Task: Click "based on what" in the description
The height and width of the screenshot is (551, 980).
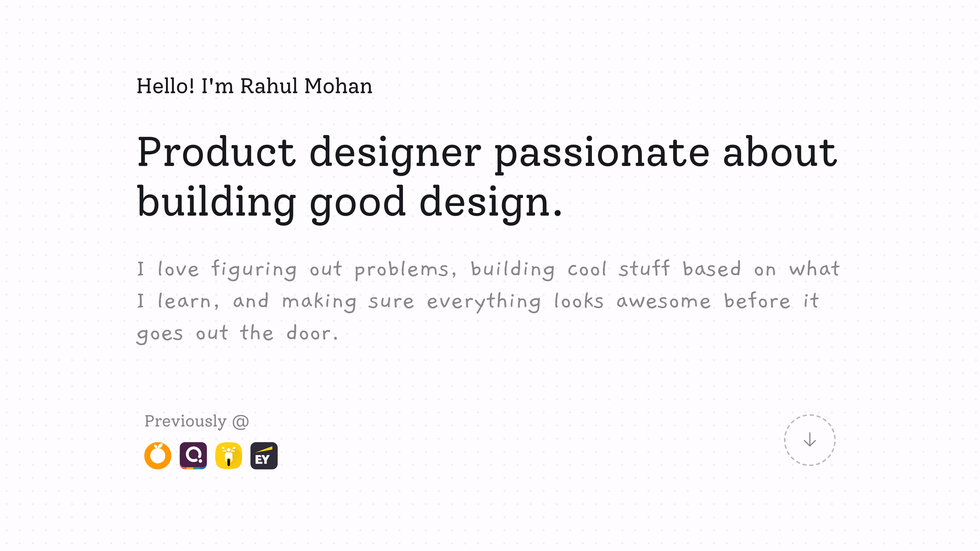Action: click(761, 269)
